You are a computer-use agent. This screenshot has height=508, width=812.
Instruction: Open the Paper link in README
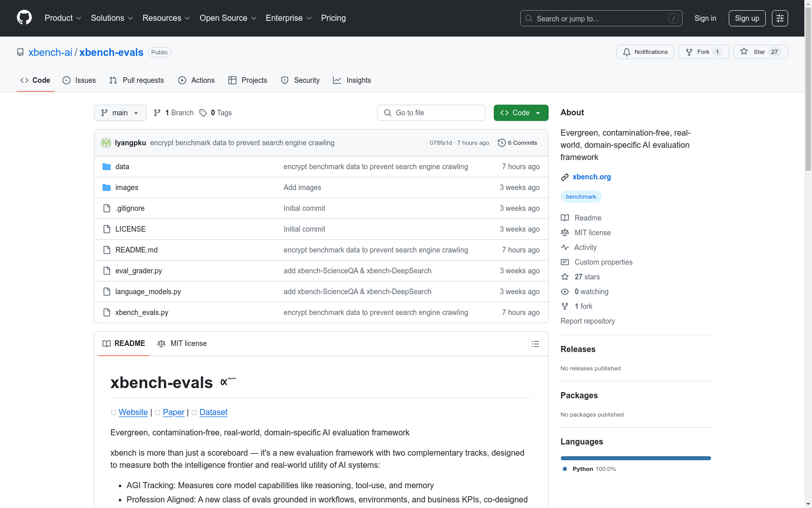click(174, 412)
